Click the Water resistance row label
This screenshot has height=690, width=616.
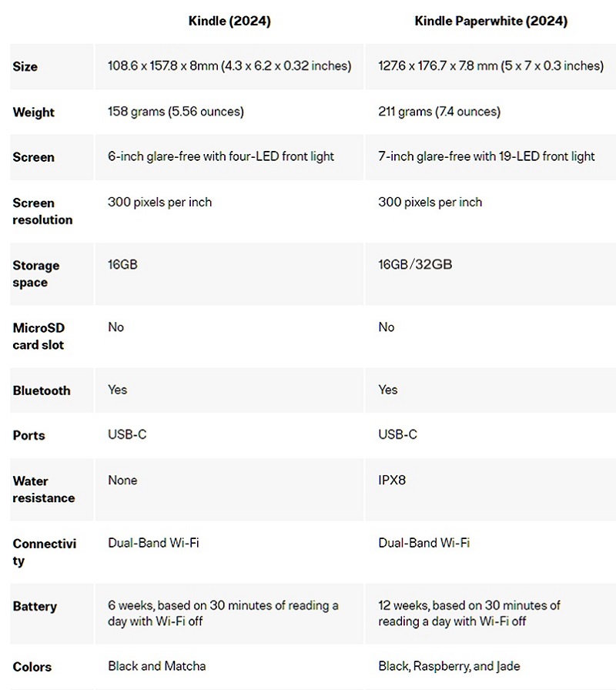tap(43, 489)
